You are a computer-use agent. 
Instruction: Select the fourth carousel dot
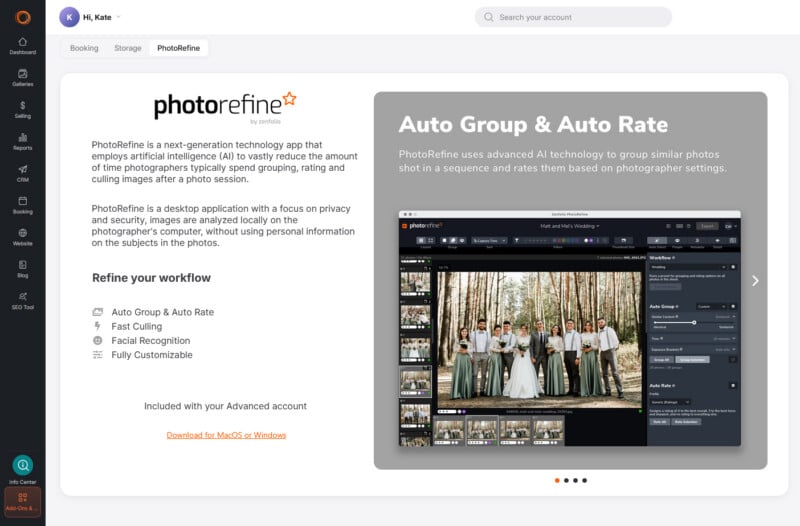point(585,480)
